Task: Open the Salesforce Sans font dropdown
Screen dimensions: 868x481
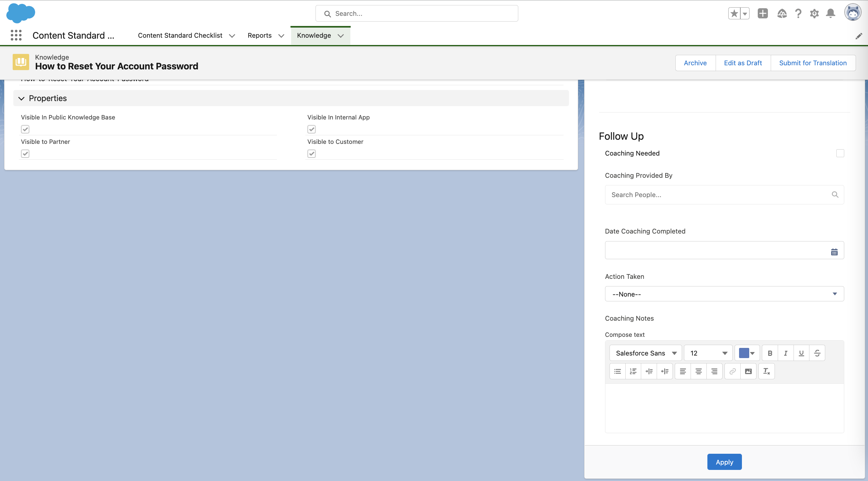Action: tap(645, 353)
